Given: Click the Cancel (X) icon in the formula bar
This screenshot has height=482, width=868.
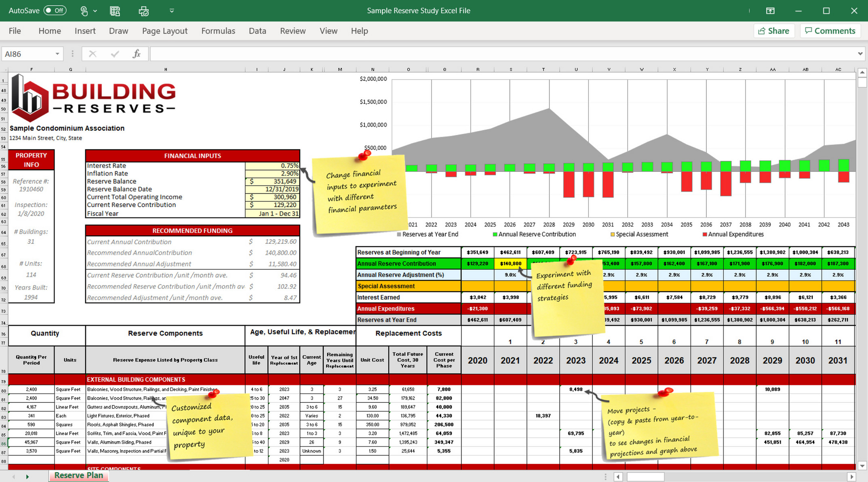Looking at the screenshot, I should (x=92, y=53).
